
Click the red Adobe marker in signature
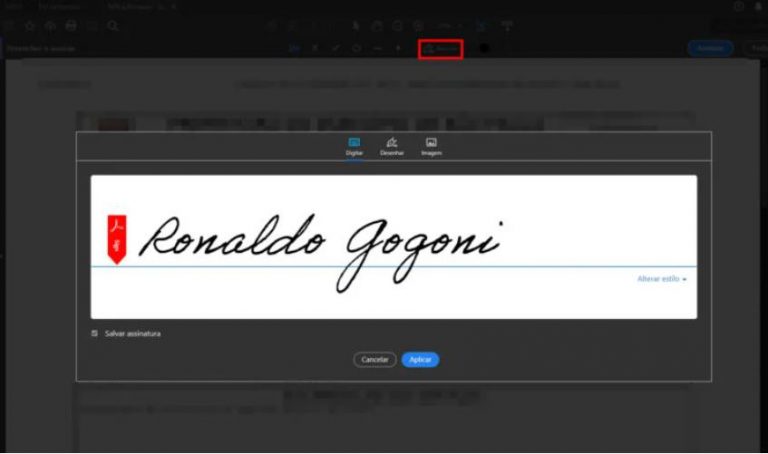[117, 239]
